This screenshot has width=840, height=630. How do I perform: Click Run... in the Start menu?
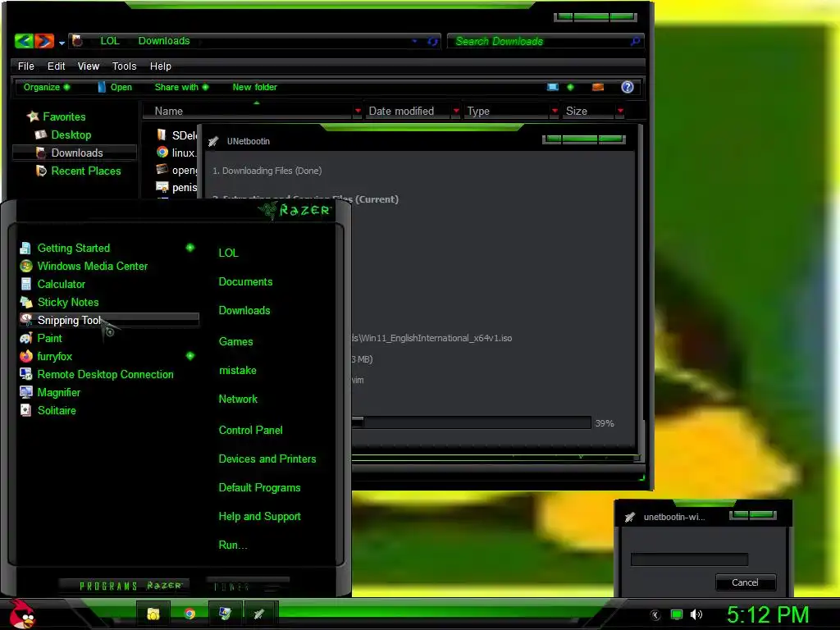click(233, 546)
